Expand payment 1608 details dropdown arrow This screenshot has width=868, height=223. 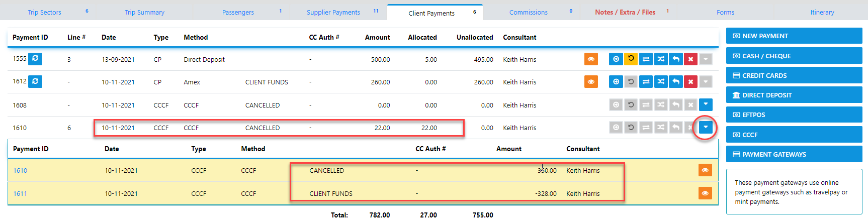(x=706, y=104)
